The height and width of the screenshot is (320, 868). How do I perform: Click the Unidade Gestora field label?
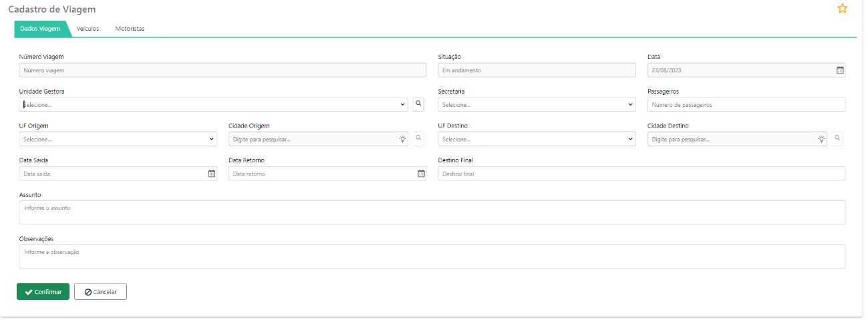(x=41, y=91)
